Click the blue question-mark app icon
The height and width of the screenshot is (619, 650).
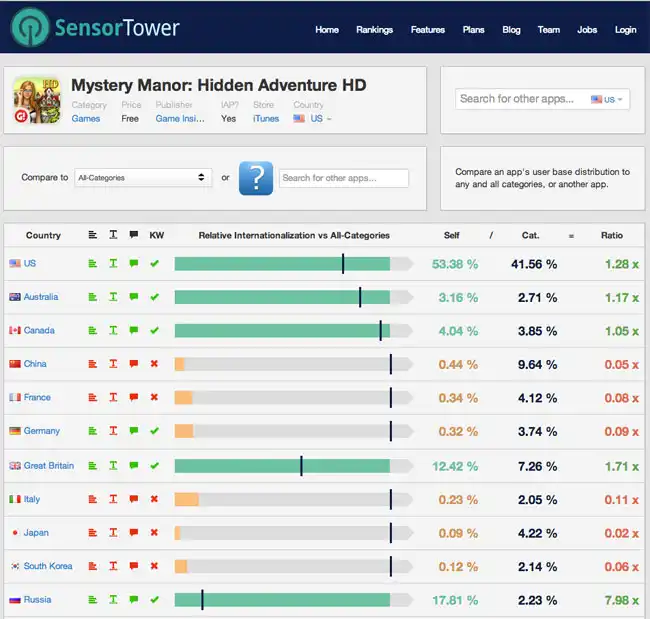click(x=256, y=178)
